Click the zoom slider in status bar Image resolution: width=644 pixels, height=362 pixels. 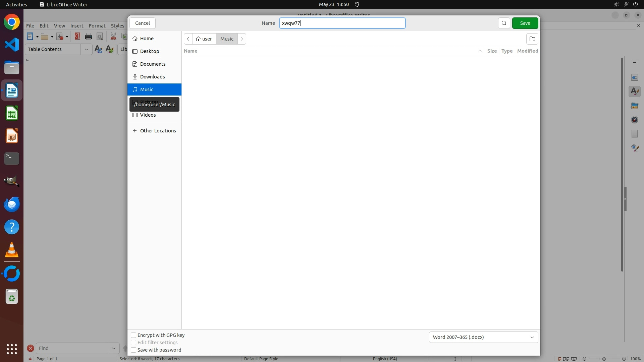click(x=604, y=359)
